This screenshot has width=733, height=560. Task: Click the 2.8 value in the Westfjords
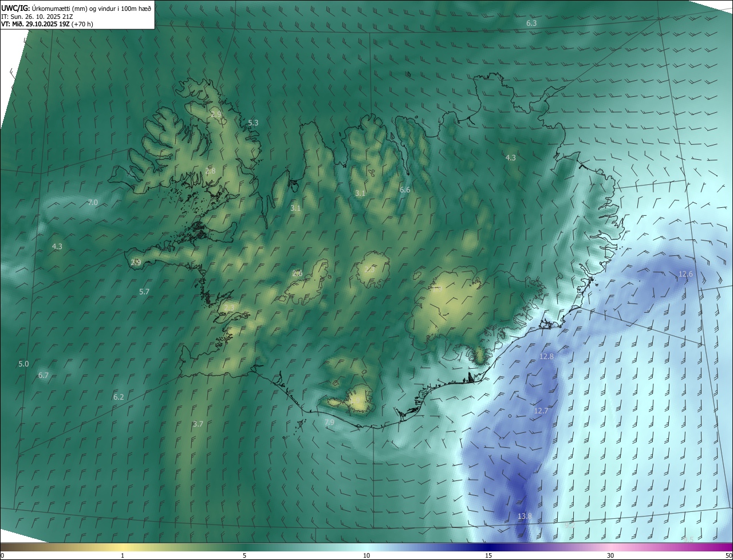(210, 171)
